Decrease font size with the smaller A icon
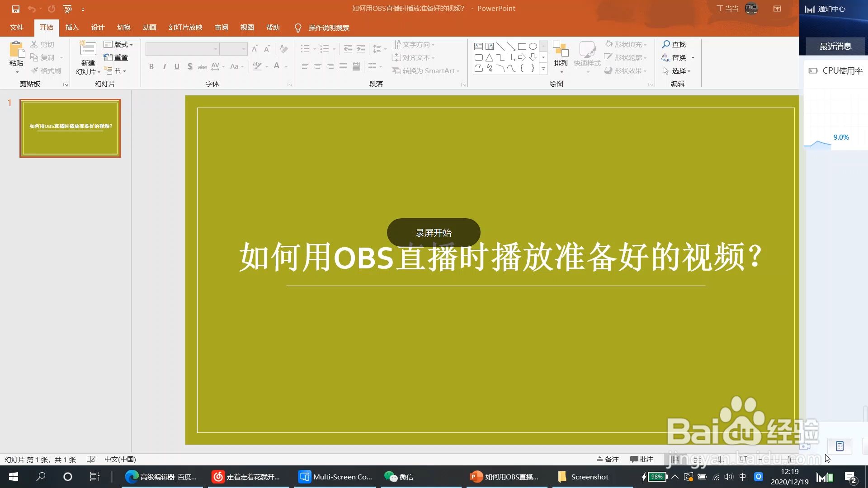 (267, 49)
